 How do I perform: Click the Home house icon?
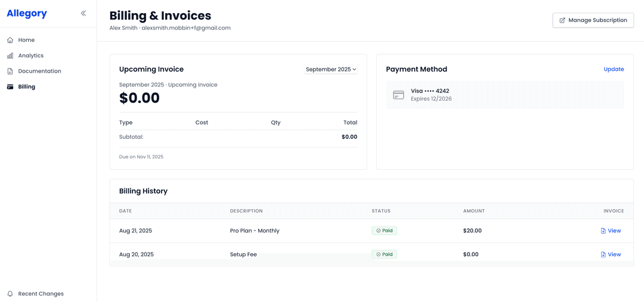10,40
